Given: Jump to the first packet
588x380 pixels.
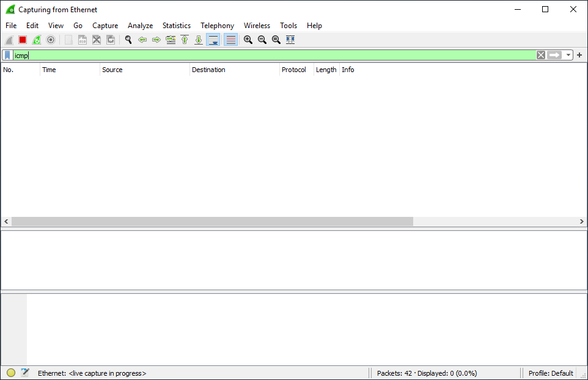Looking at the screenshot, I should (x=185, y=40).
